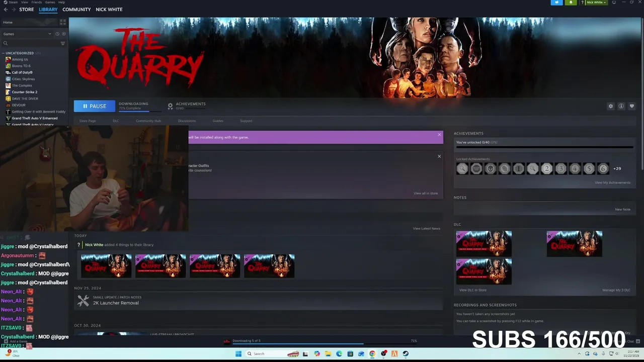Select Call of Duty in library list
Viewport: 644px width, 362px height.
pyautogui.click(x=22, y=72)
